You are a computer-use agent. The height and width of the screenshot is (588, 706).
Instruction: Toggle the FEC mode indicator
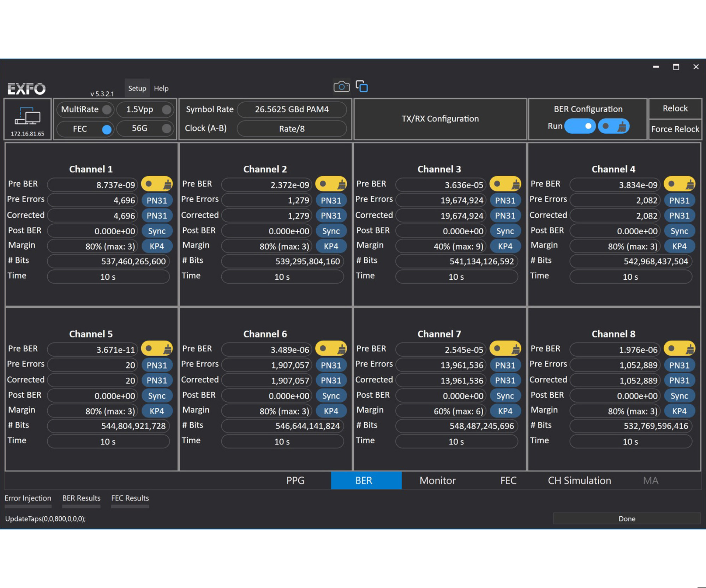pos(106,129)
